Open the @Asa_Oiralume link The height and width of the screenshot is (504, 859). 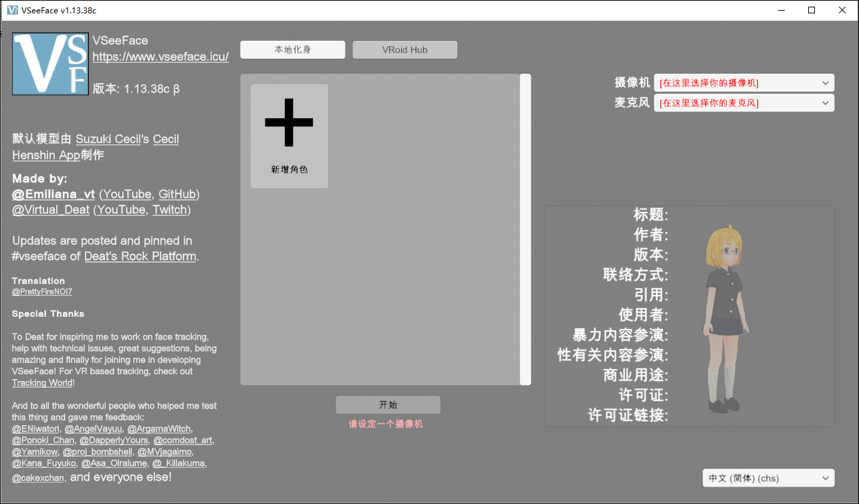pyautogui.click(x=114, y=463)
